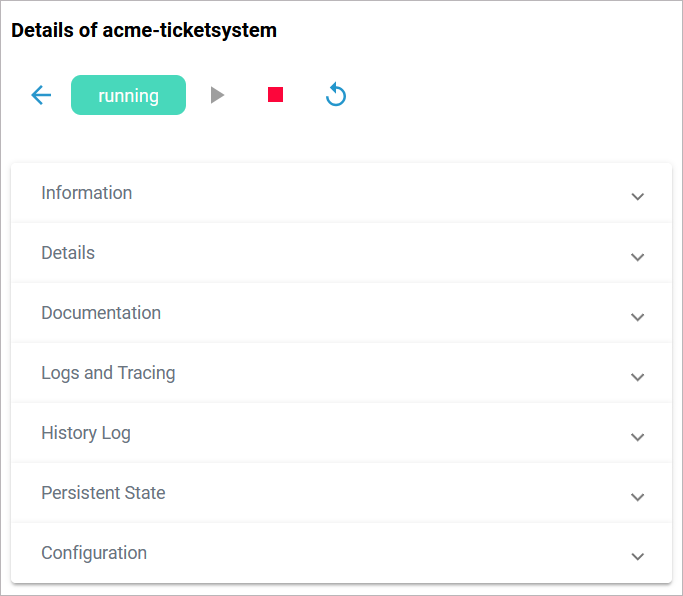
Task: Restart the service with the circular arrow icon
Action: coord(336,95)
